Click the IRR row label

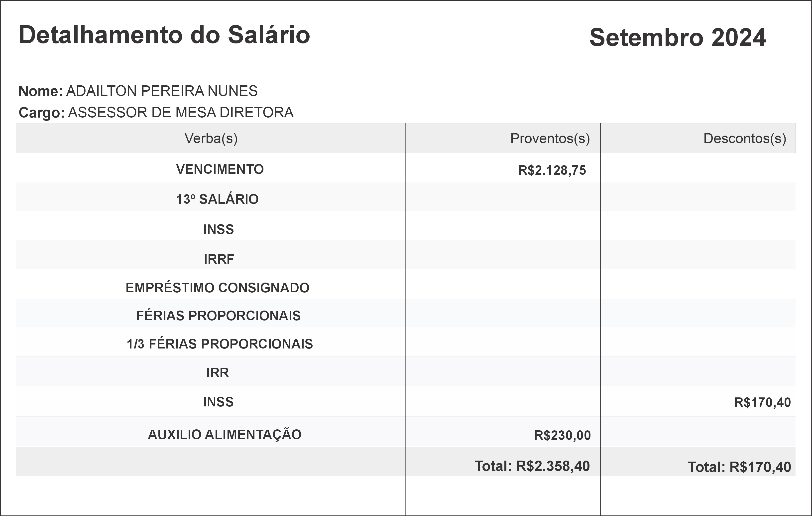pyautogui.click(x=218, y=373)
